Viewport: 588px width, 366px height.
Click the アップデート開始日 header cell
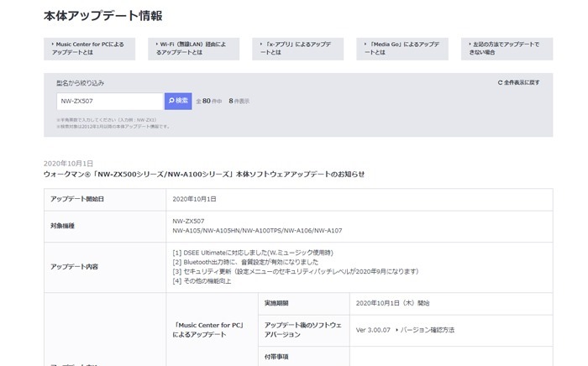105,199
